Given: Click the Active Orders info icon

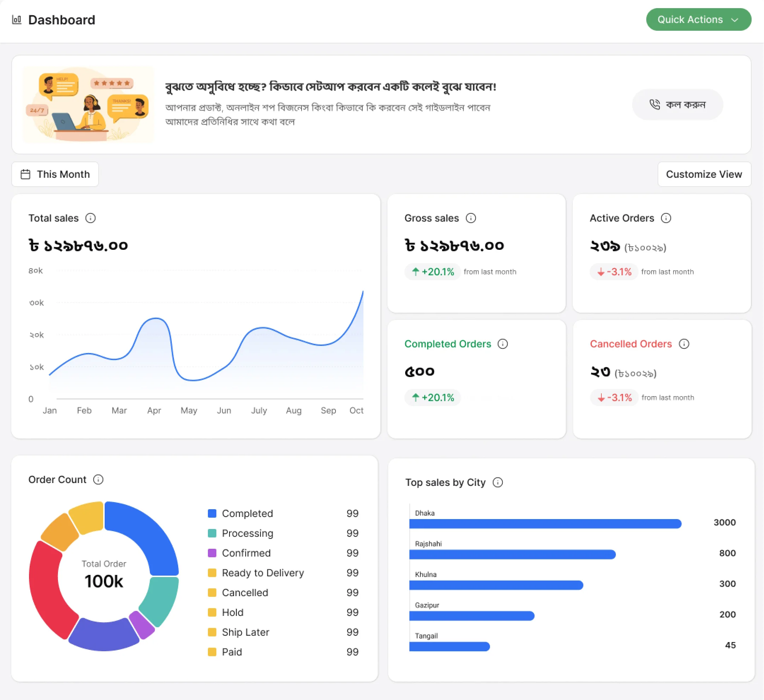Looking at the screenshot, I should (x=666, y=218).
